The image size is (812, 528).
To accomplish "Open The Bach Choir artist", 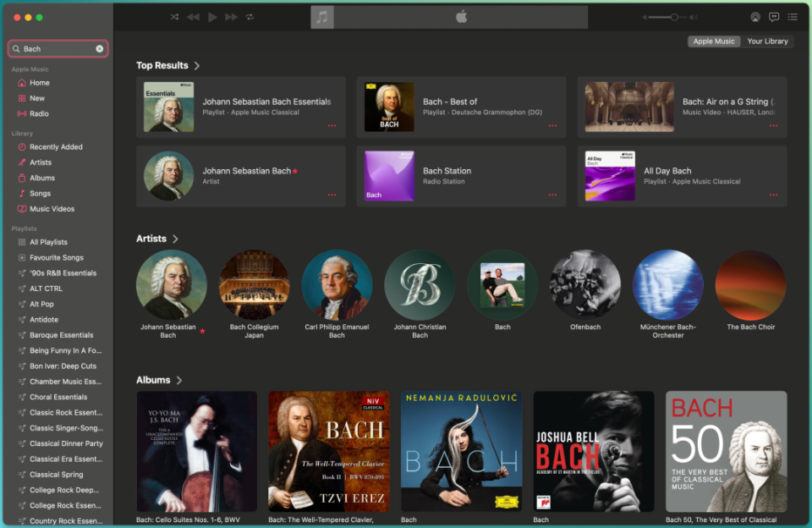I will (x=751, y=285).
